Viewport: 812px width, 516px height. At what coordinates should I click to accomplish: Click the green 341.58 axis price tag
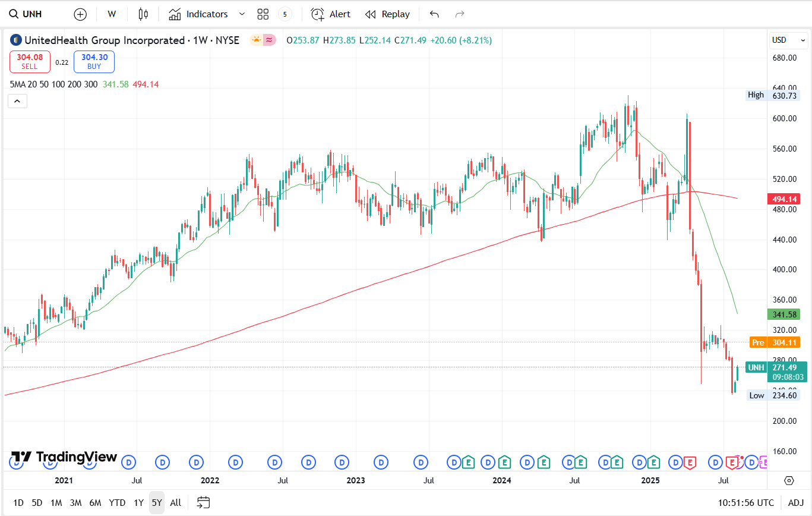[785, 314]
